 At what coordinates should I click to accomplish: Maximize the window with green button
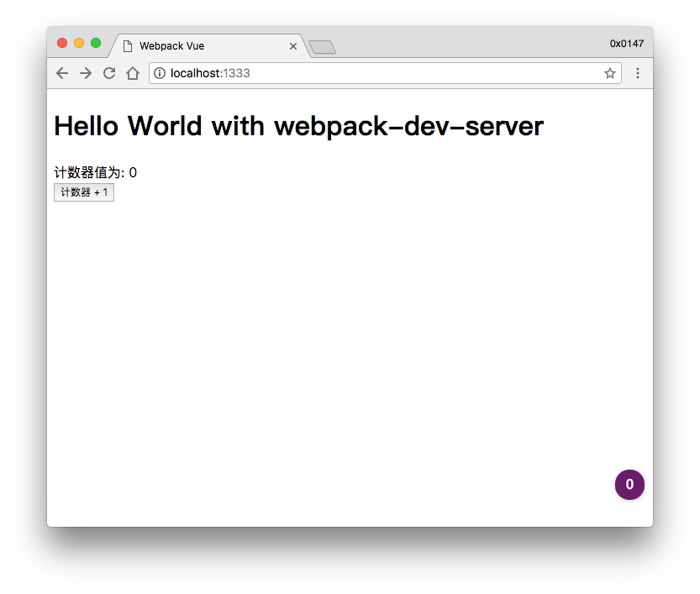tap(96, 43)
